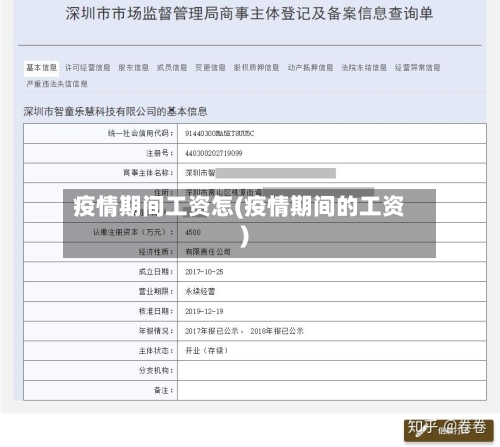View the 经营异常信息 tab
Image resolution: width=500 pixels, height=447 pixels.
418,68
